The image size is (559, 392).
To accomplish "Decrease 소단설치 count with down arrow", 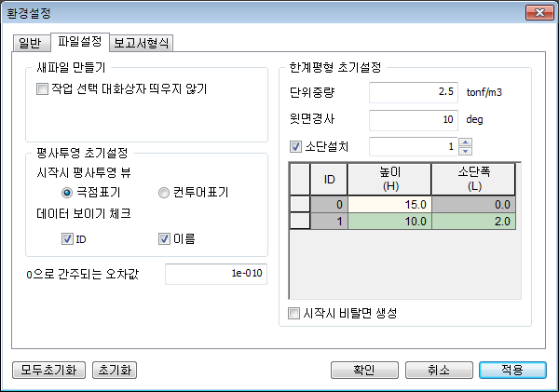I will (467, 151).
